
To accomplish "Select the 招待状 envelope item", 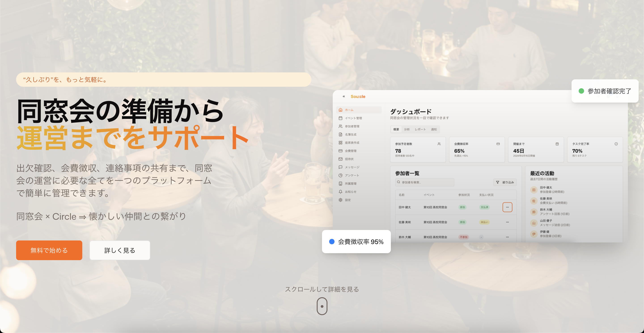I will point(350,159).
